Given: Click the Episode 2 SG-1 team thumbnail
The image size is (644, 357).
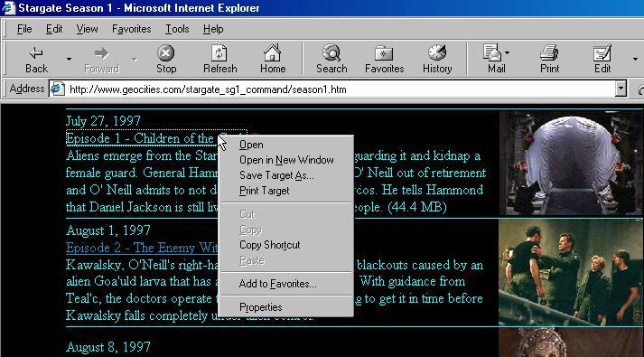Looking at the screenshot, I should pos(571,272).
